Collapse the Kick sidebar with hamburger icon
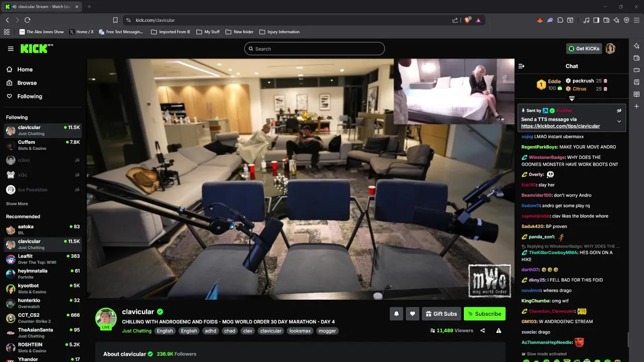 pyautogui.click(x=11, y=49)
